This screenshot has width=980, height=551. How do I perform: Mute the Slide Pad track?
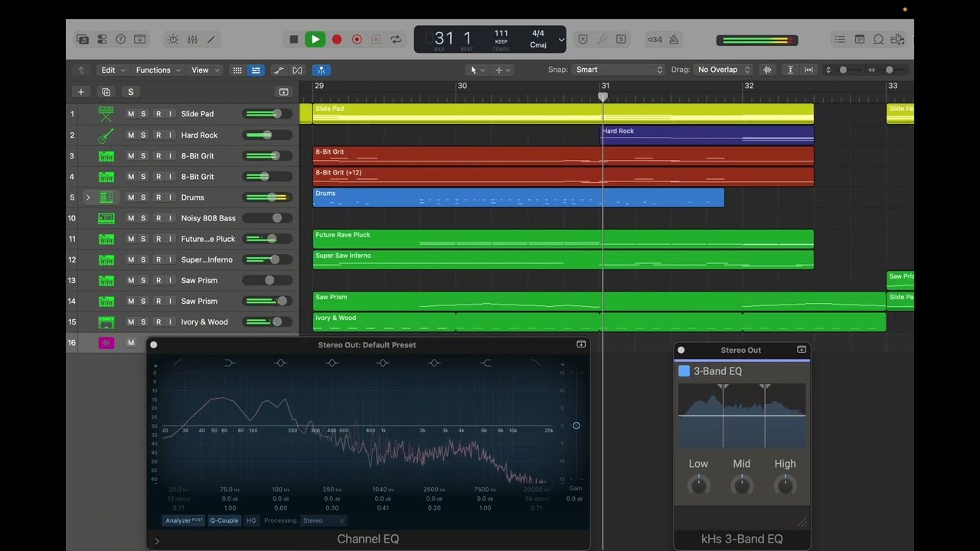coord(131,114)
